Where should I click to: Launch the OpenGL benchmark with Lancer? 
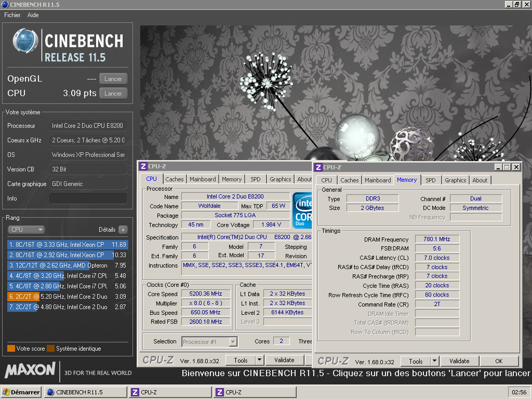click(113, 79)
